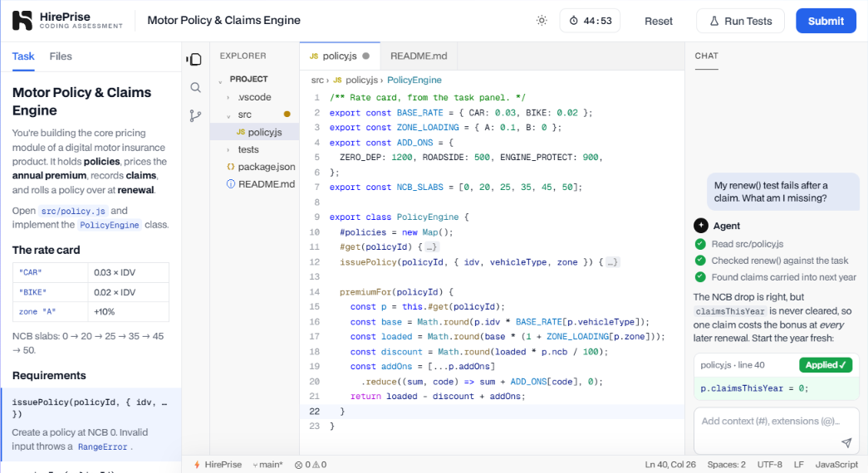The image size is (868, 473).
Task: Click the HirePrise lightning status bar icon
Action: [197, 465]
